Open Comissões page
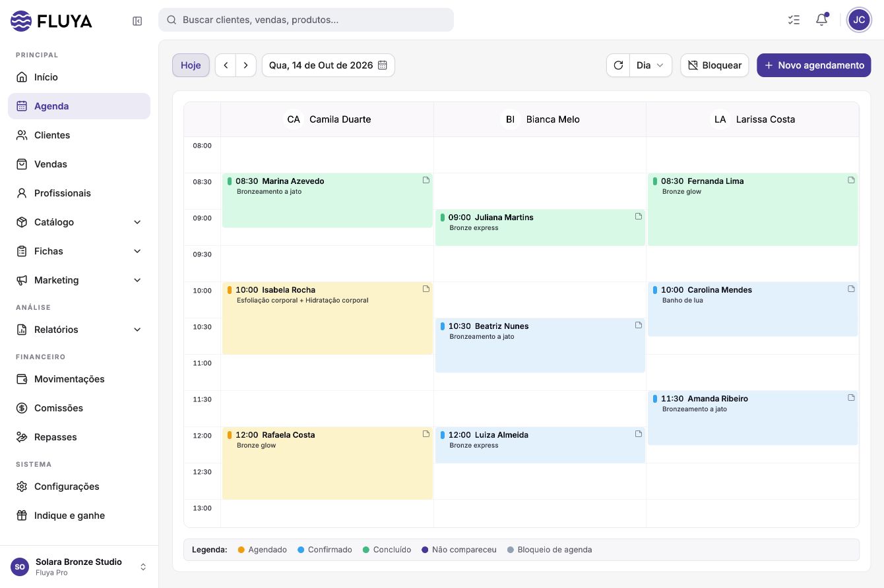Viewport: 884px width, 588px height. [x=79, y=408]
